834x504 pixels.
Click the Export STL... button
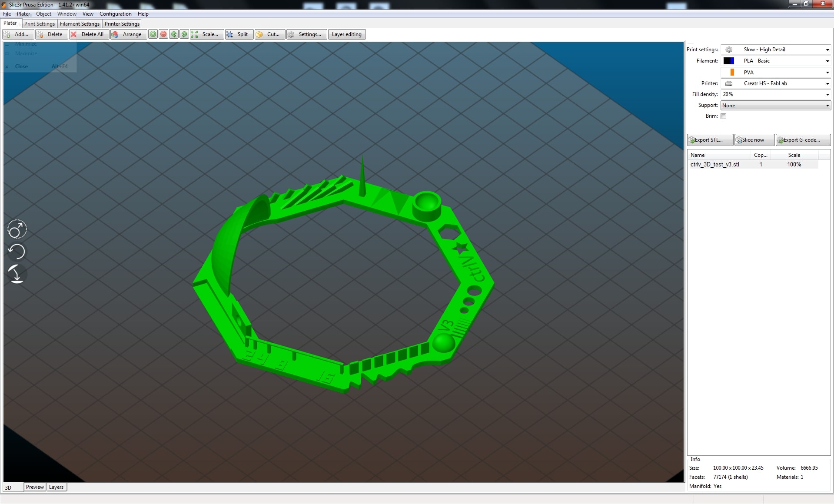click(710, 140)
